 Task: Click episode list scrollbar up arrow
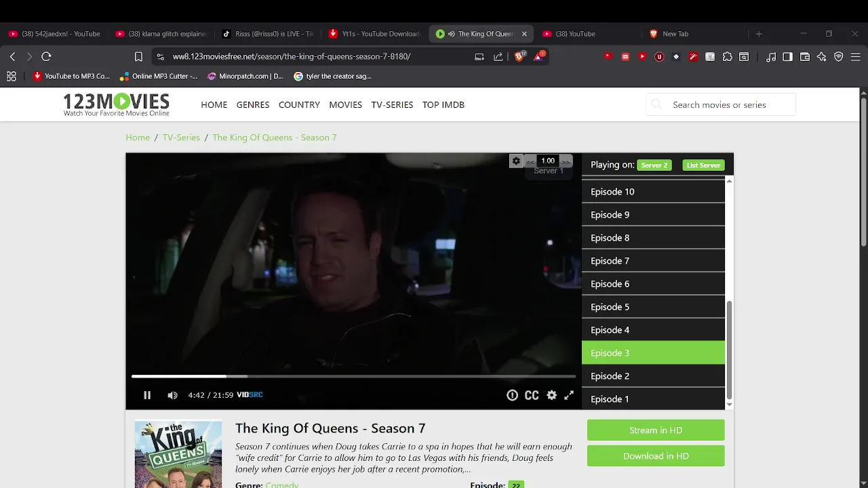click(x=730, y=180)
